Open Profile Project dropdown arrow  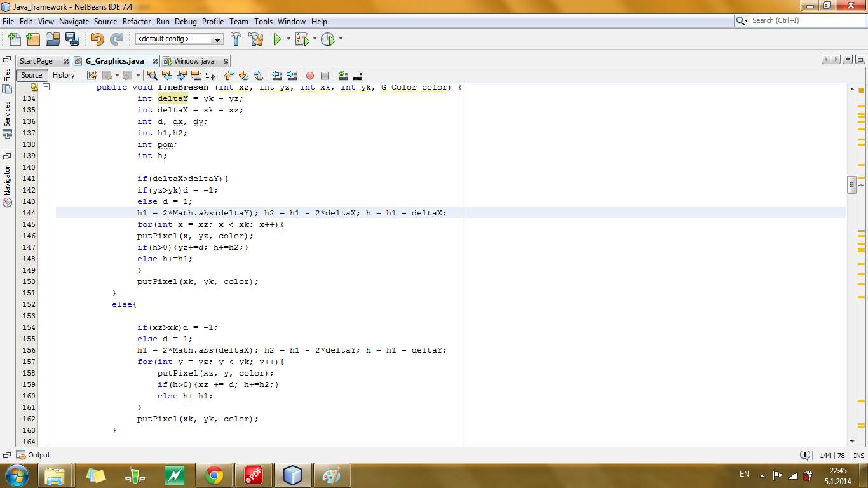(341, 39)
